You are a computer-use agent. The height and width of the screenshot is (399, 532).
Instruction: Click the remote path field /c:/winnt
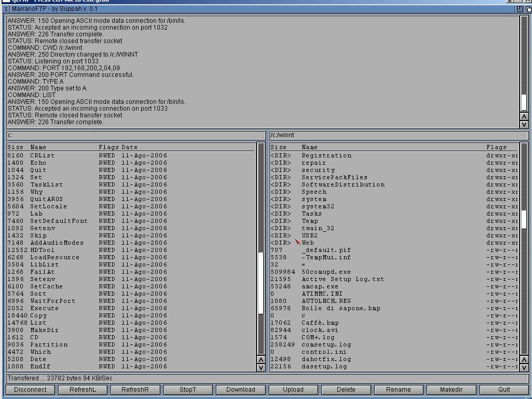point(399,135)
